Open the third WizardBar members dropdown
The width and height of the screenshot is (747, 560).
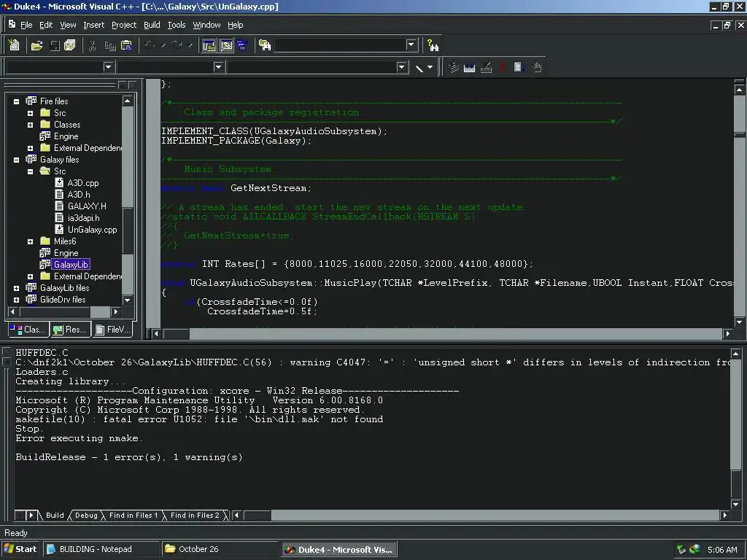click(401, 67)
